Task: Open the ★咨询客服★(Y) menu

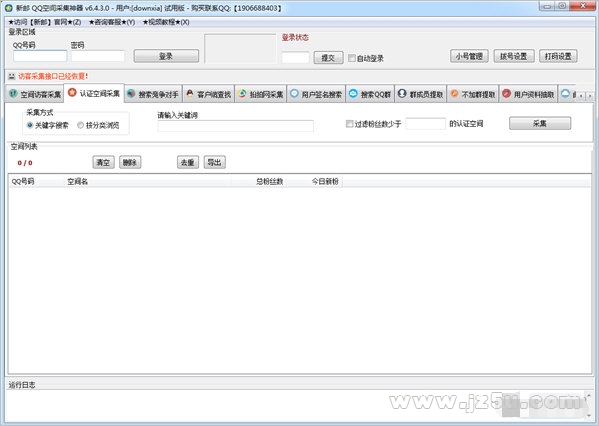Action: coord(112,22)
